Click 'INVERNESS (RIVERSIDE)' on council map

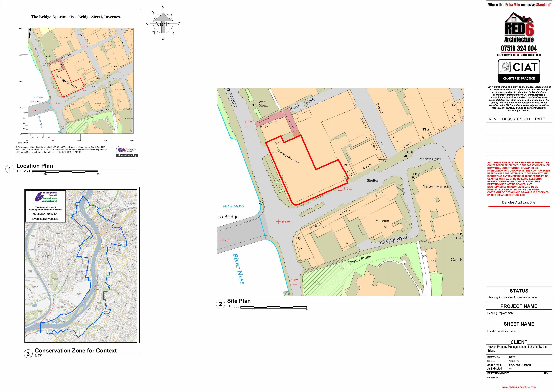(45, 219)
